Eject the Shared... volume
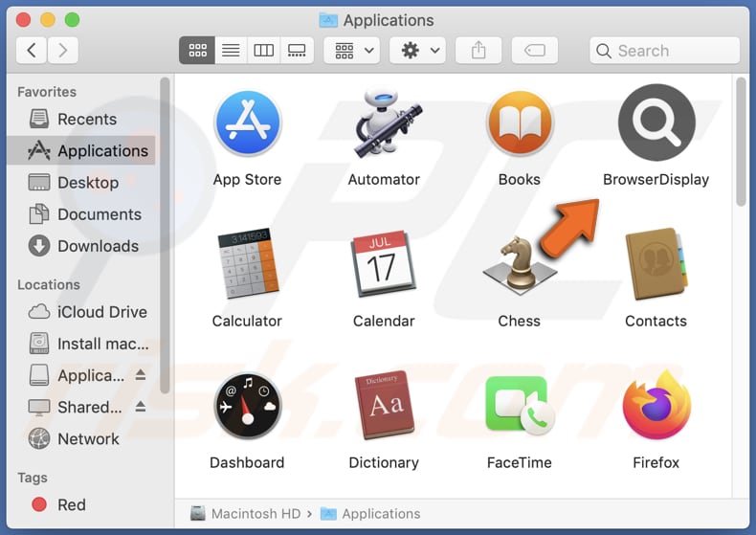 tap(141, 407)
